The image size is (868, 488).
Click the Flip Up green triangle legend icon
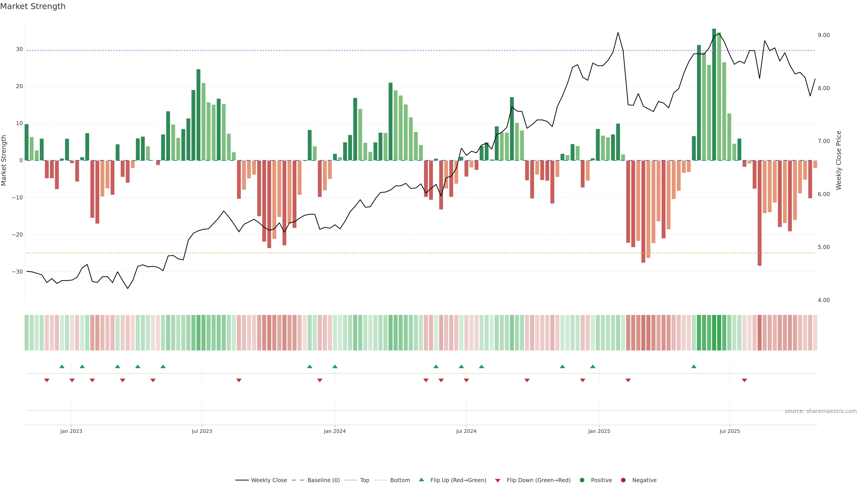[x=421, y=480]
